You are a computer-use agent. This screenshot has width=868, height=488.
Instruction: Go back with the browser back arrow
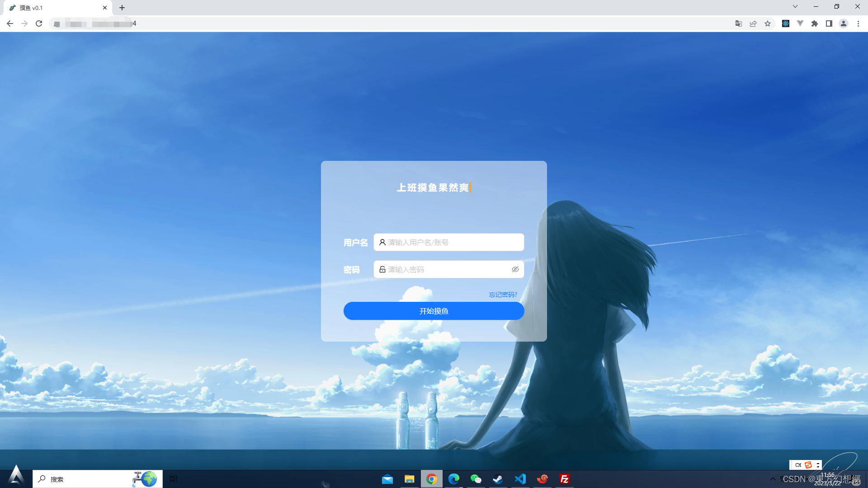click(9, 23)
